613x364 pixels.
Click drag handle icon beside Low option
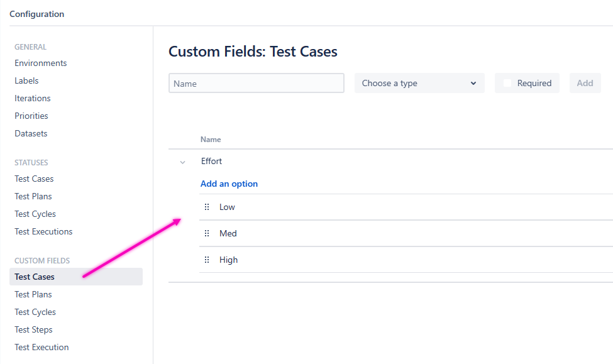point(207,207)
